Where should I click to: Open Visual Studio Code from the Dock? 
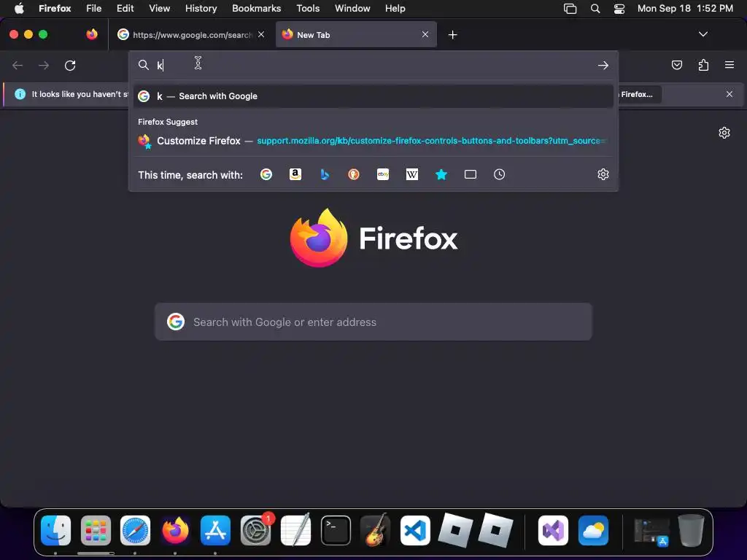pos(415,531)
